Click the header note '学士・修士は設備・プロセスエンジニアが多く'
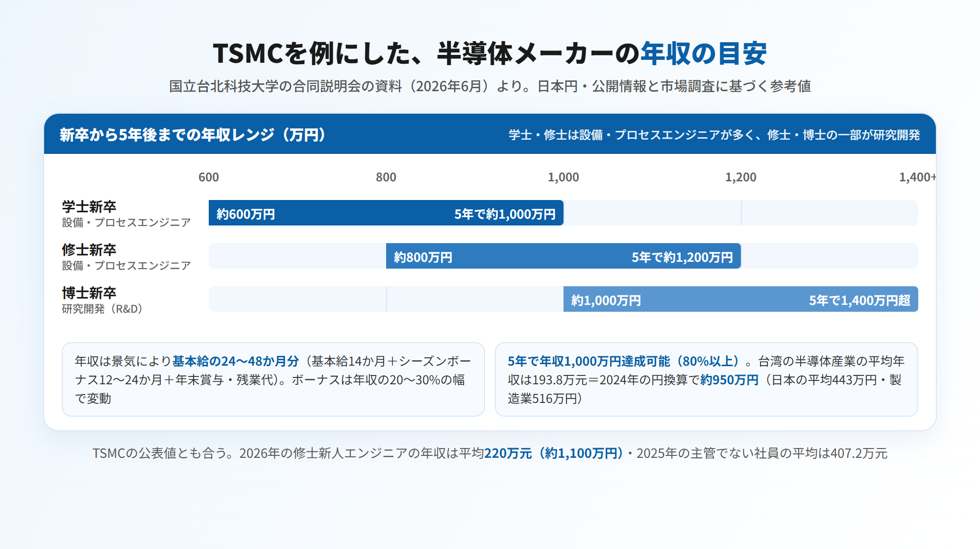Screen dimensions: 980x549 click(x=714, y=135)
